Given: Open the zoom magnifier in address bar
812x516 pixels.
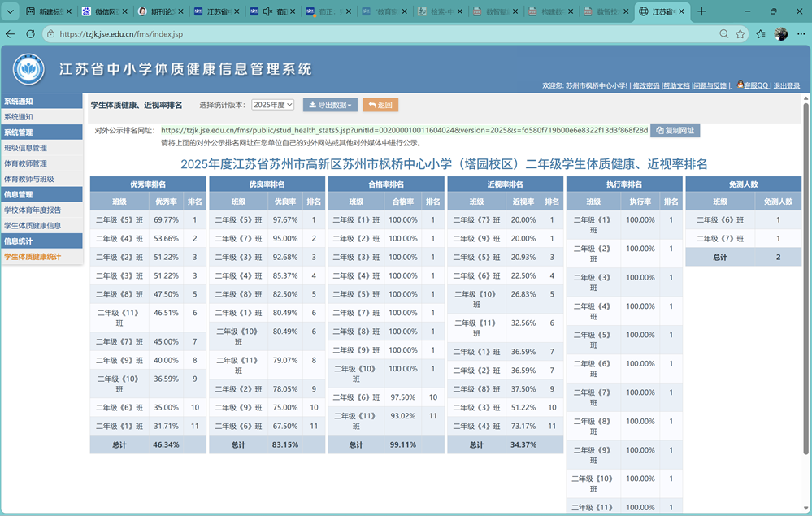Looking at the screenshot, I should [x=724, y=34].
